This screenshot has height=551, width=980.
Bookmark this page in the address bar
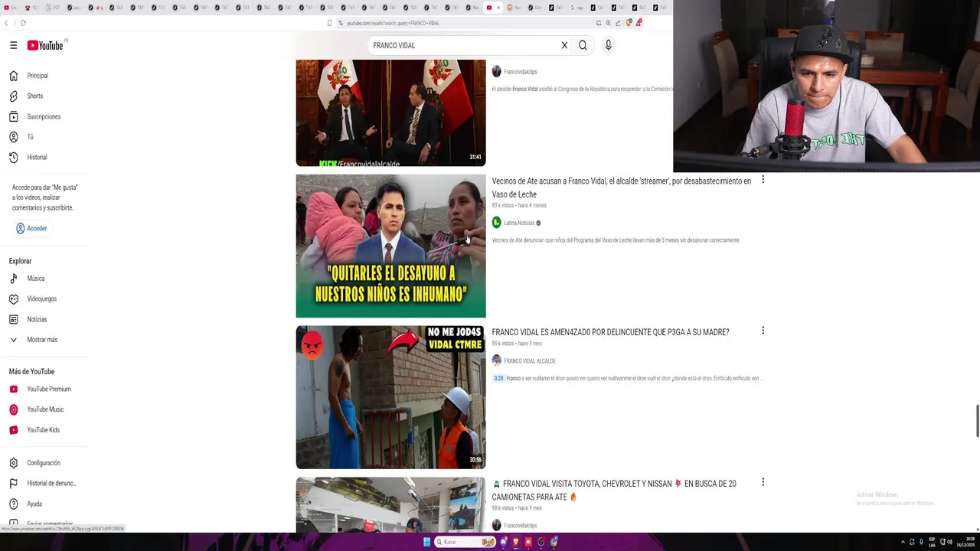point(330,23)
